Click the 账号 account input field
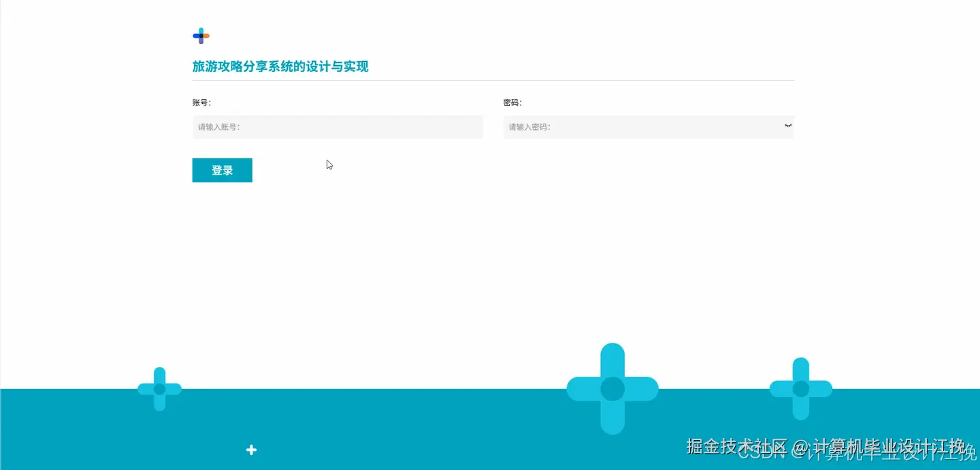 (338, 127)
